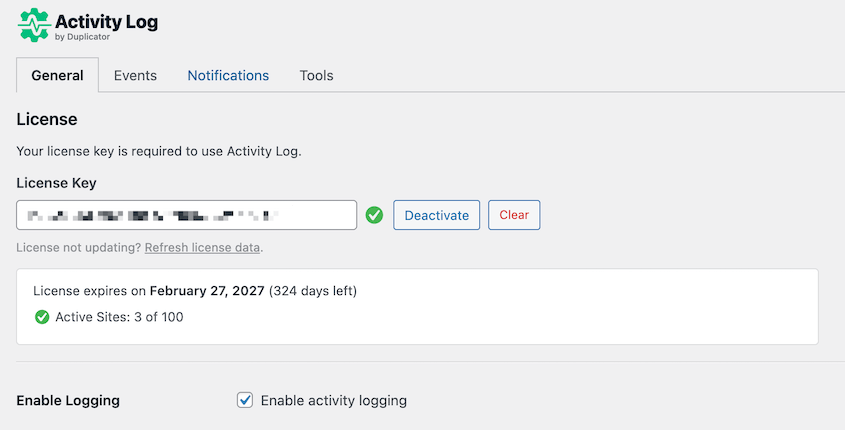Go to the Notifications tab
This screenshot has height=430, width=845.
pyautogui.click(x=228, y=75)
